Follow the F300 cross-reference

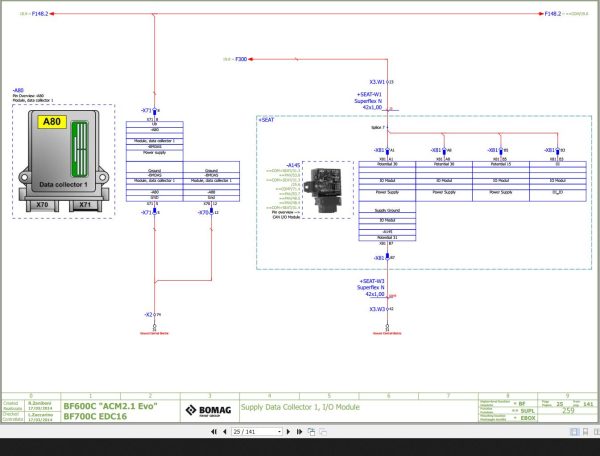click(241, 59)
